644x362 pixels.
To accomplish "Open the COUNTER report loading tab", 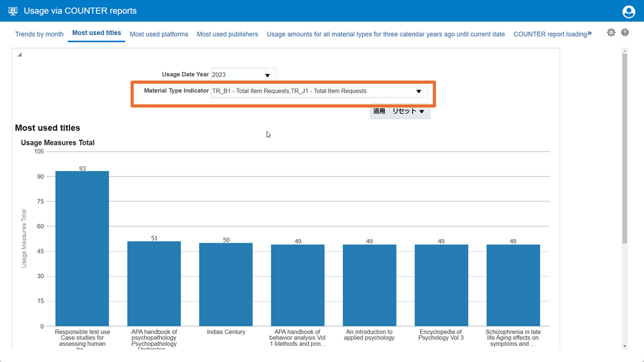I will click(550, 34).
